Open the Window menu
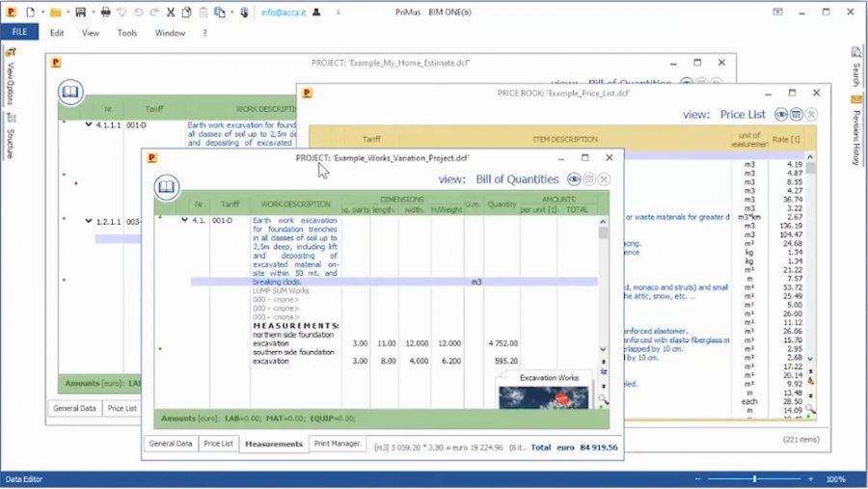The width and height of the screenshot is (868, 489). tap(170, 33)
